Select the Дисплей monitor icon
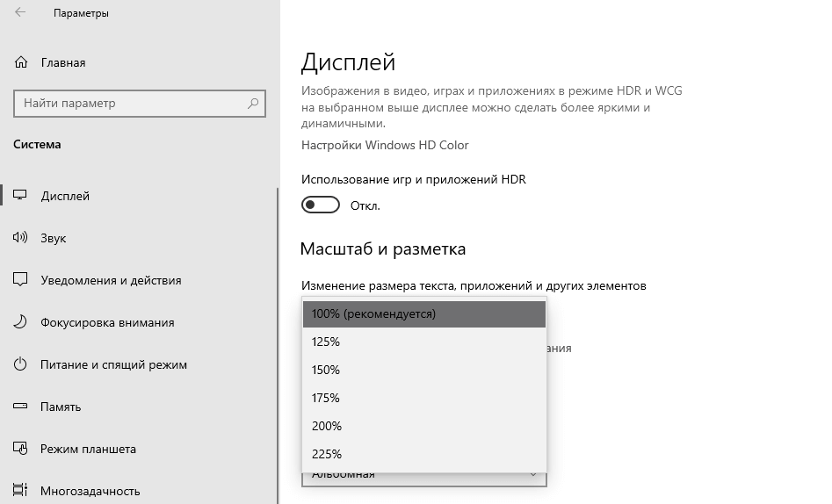 [x=20, y=195]
